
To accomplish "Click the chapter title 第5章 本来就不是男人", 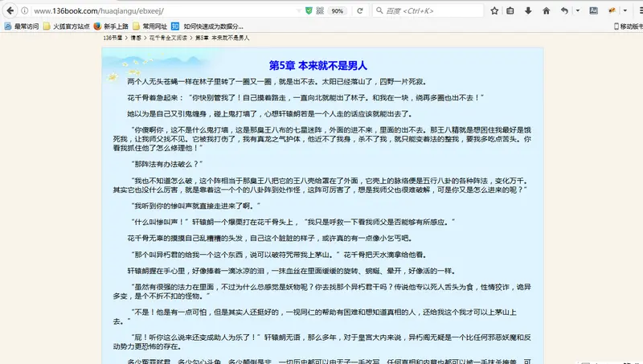I will click(317, 66).
